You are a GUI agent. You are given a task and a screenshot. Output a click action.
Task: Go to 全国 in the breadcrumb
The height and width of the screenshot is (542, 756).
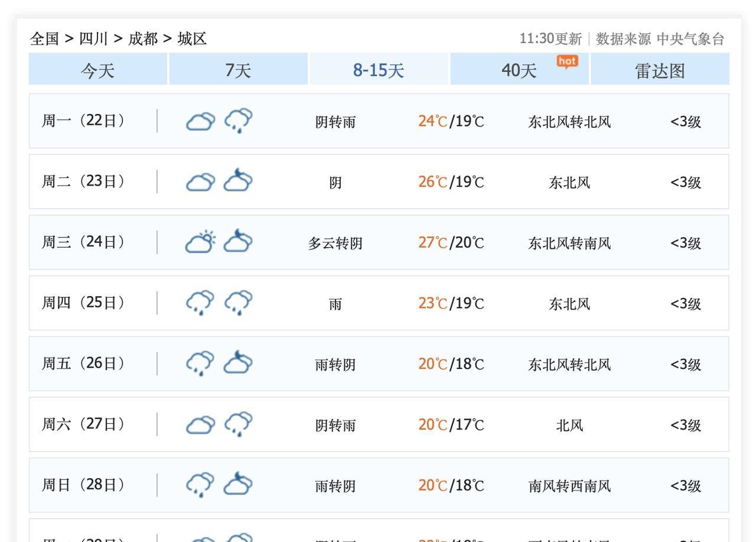pyautogui.click(x=45, y=39)
